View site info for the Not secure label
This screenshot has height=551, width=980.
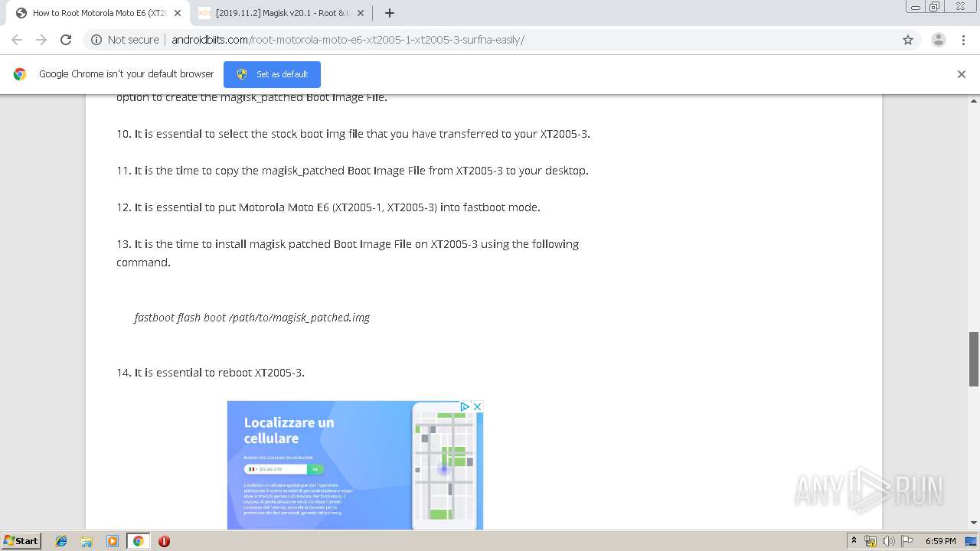[x=125, y=40]
